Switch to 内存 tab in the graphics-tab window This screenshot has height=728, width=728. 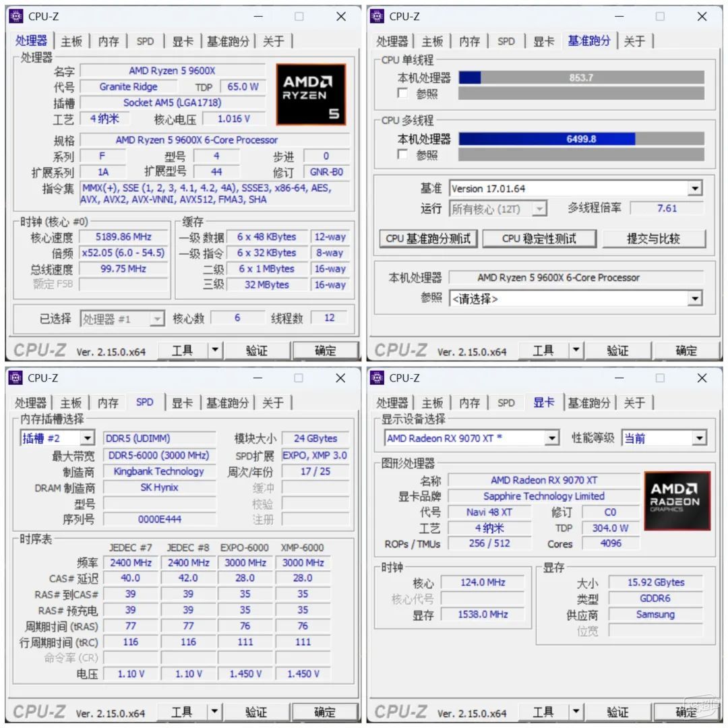click(x=469, y=403)
